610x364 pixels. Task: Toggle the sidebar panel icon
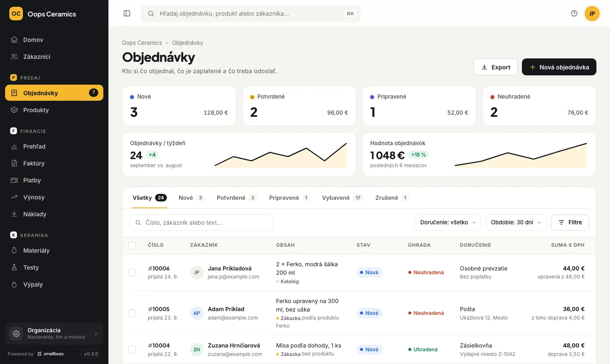tap(127, 14)
